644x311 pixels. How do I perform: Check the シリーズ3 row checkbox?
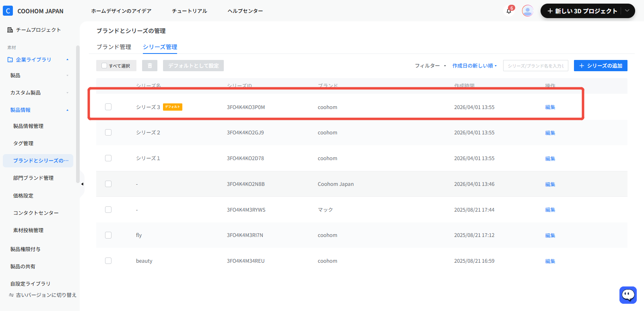[108, 107]
